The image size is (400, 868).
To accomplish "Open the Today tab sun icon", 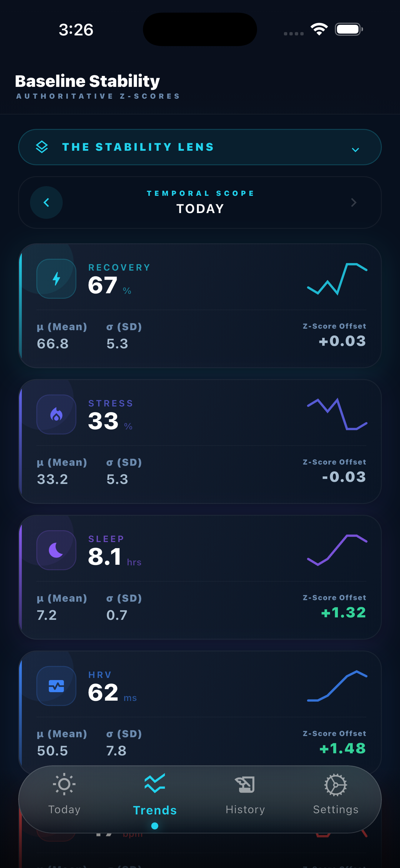I will pos(64,784).
